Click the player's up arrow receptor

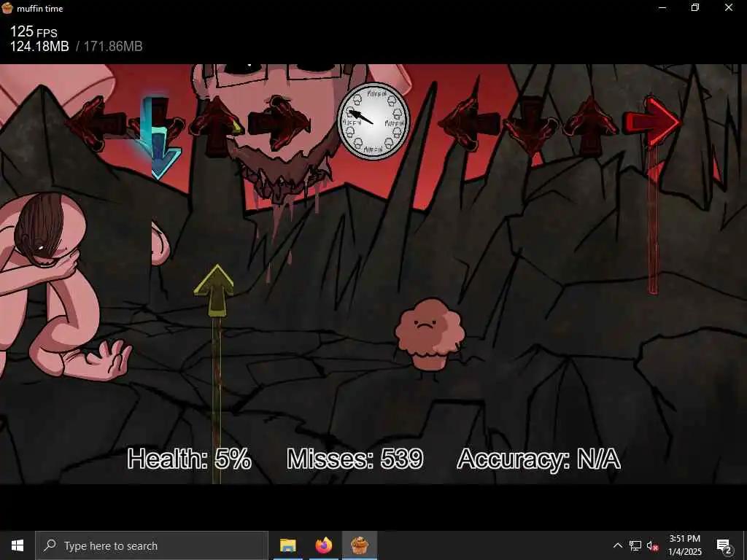pos(591,126)
